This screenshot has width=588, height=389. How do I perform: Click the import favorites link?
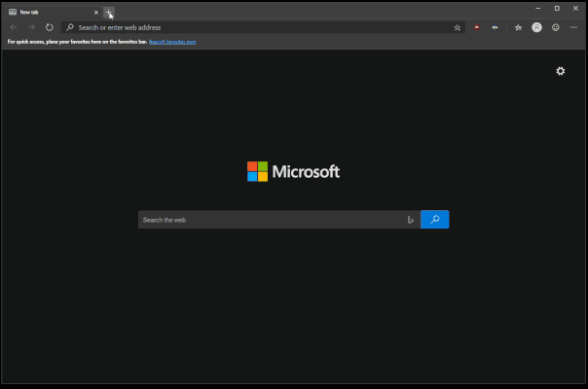172,42
